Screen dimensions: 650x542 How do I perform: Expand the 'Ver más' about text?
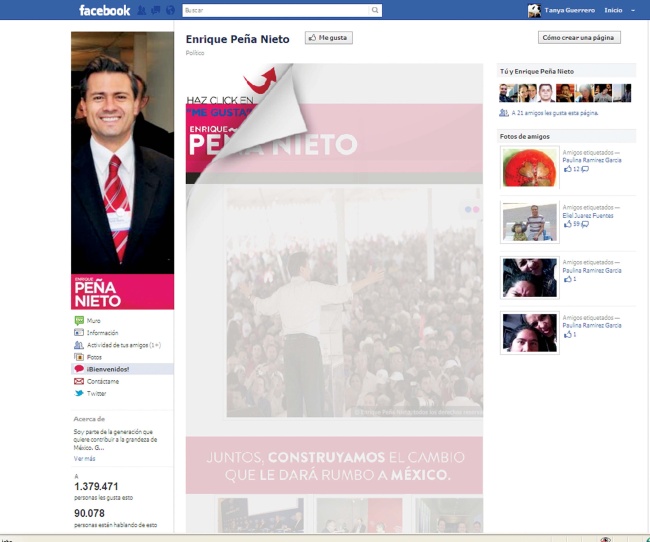(85, 458)
